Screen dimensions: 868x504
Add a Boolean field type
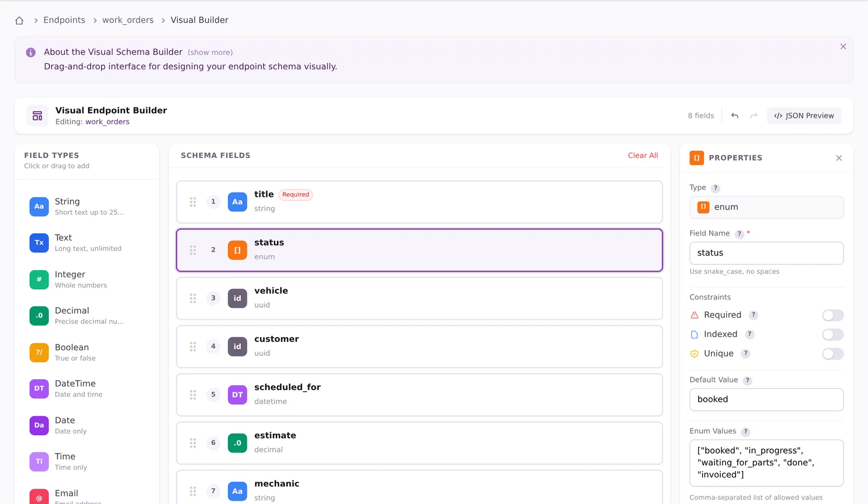click(87, 353)
